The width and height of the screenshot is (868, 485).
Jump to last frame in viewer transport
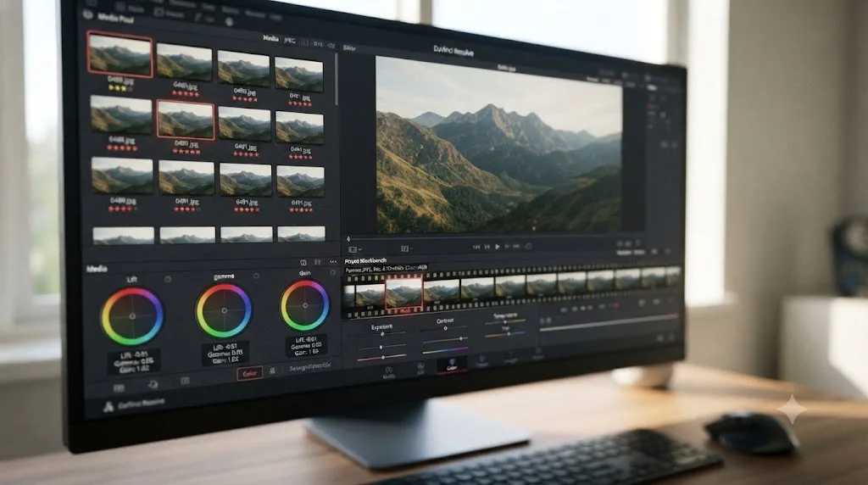tap(516, 247)
